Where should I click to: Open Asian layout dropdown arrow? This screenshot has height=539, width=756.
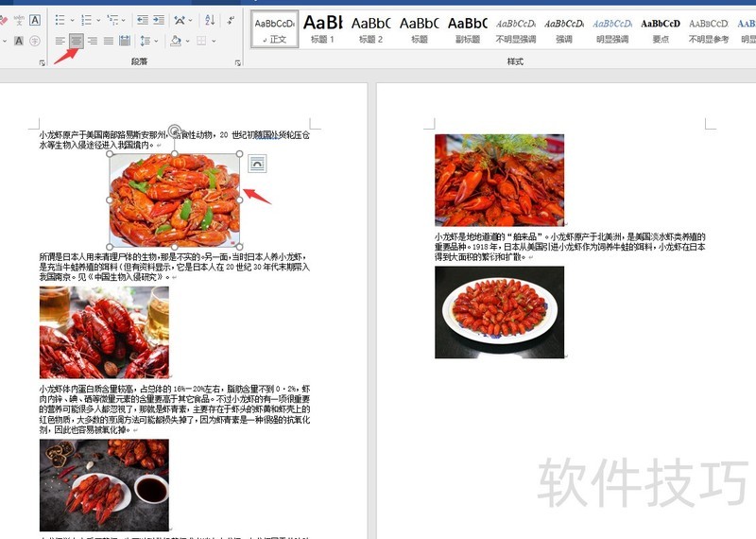[x=191, y=20]
